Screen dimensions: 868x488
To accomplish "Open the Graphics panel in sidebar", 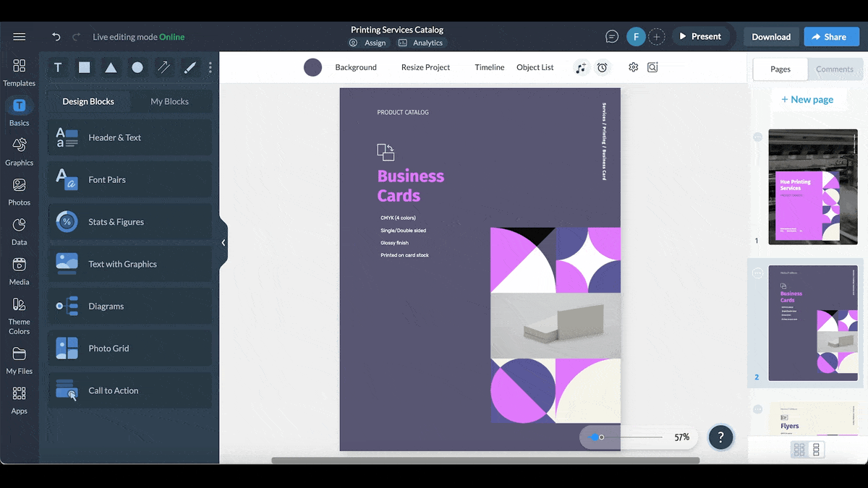I will [19, 150].
